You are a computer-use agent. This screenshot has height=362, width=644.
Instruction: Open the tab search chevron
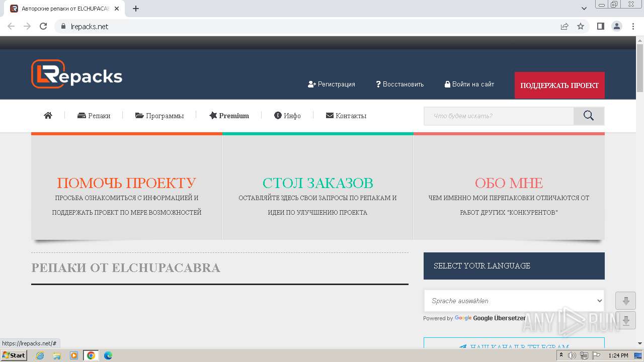coord(584,9)
